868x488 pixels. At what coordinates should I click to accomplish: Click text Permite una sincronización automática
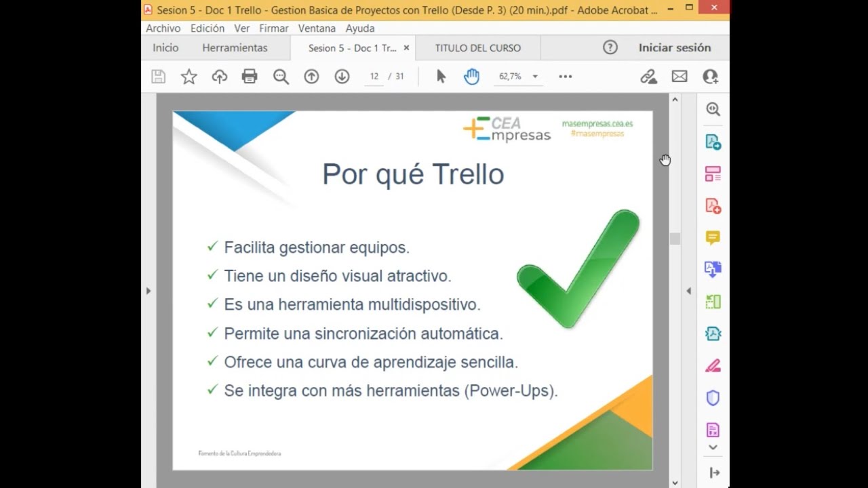(x=363, y=334)
